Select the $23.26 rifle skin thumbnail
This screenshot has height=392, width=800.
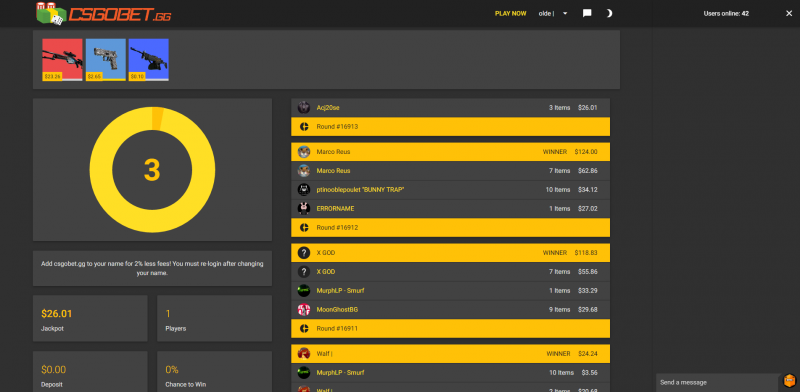pyautogui.click(x=62, y=60)
